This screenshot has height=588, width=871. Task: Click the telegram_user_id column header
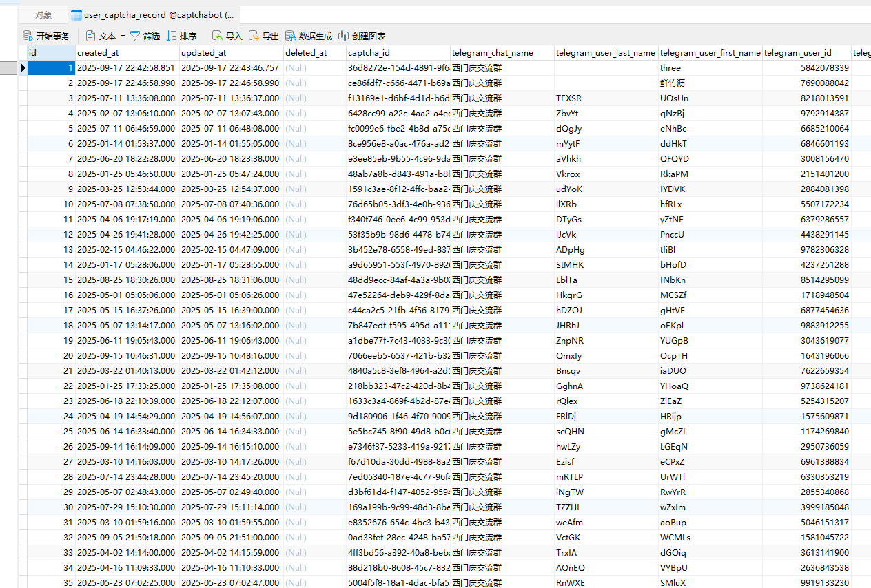pyautogui.click(x=807, y=52)
